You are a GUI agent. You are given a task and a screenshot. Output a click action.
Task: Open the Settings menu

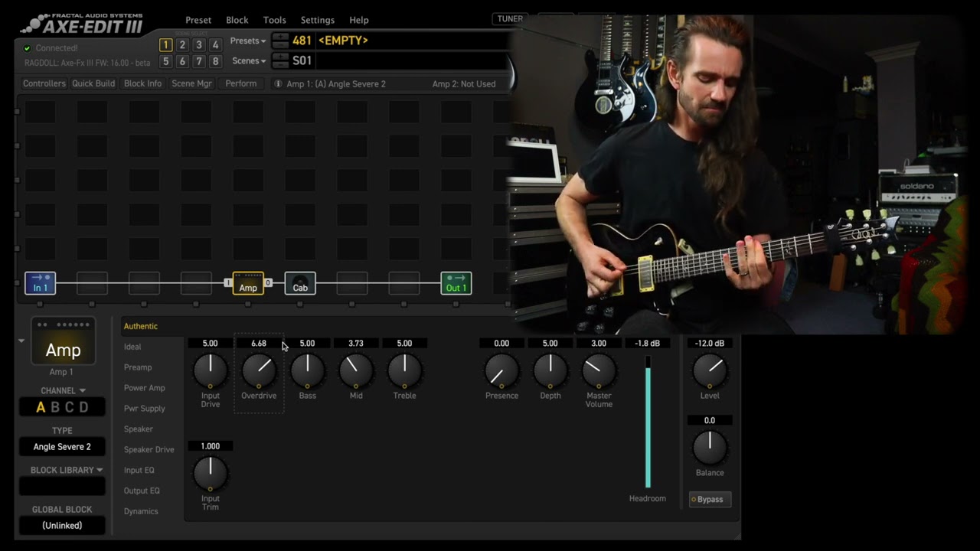[x=318, y=20]
